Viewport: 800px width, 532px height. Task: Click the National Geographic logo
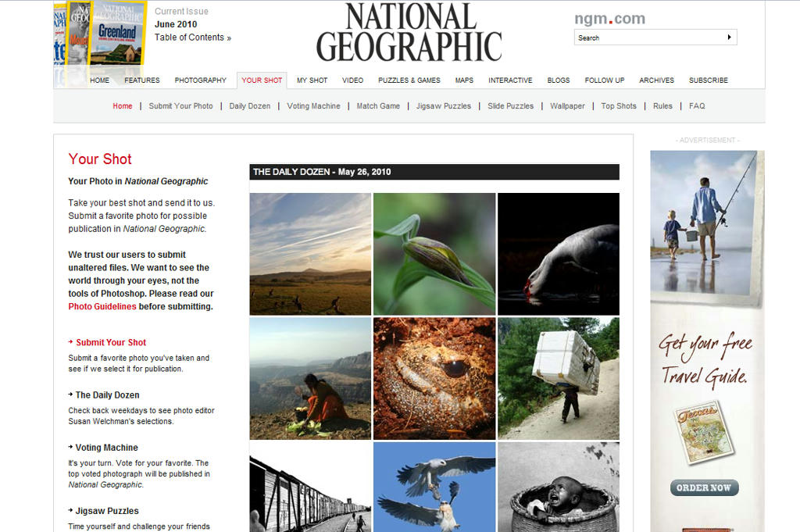pyautogui.click(x=409, y=33)
